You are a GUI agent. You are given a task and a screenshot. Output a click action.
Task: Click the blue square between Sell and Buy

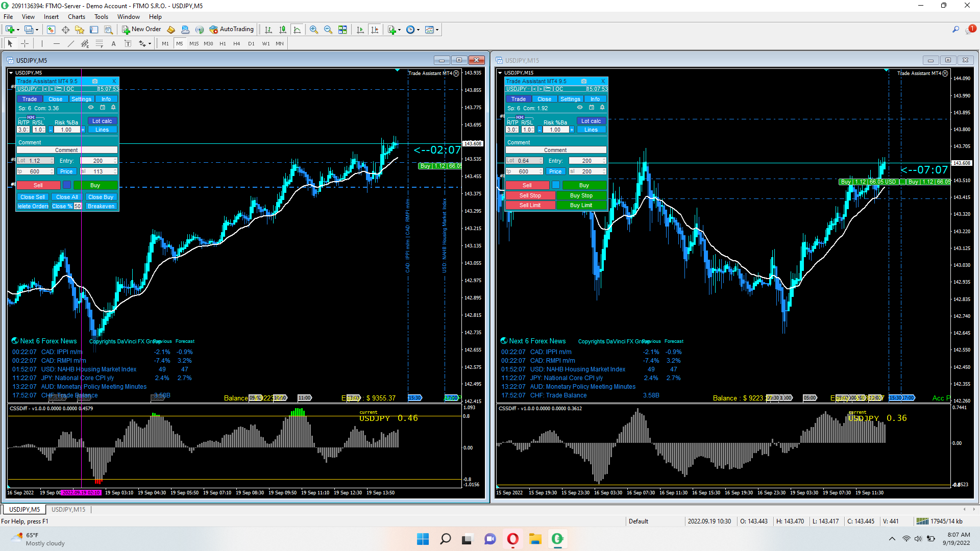[67, 185]
